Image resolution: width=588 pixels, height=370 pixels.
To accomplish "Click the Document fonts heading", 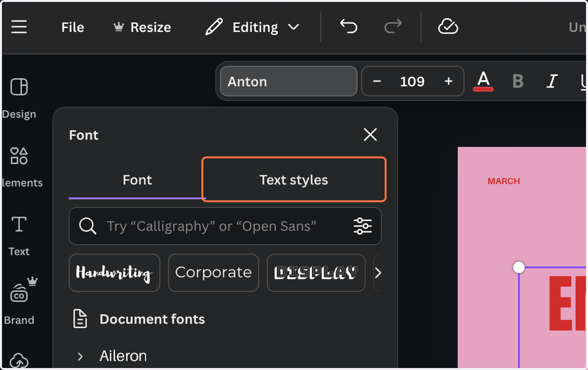I will pos(152,319).
